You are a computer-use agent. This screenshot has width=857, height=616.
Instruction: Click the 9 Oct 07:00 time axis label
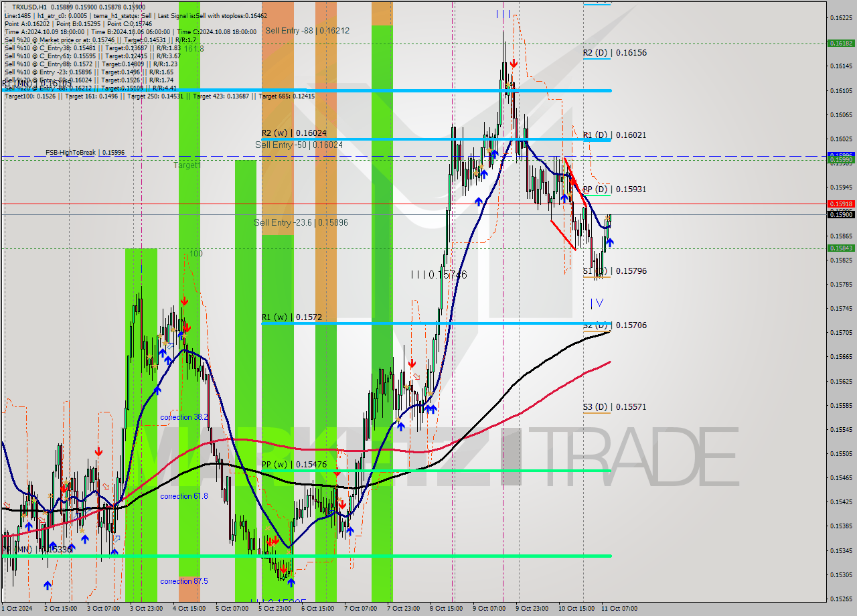489,609
